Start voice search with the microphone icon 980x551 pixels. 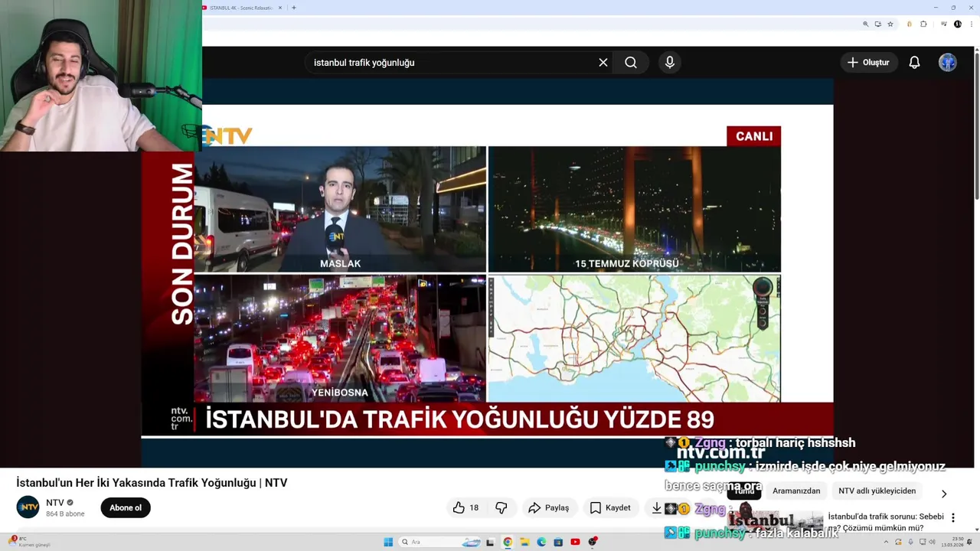(x=670, y=63)
